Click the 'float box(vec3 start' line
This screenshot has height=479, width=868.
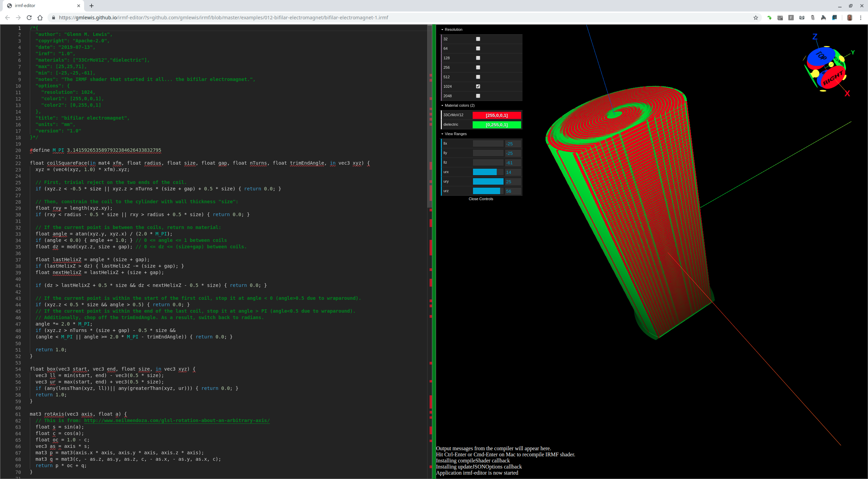click(113, 369)
